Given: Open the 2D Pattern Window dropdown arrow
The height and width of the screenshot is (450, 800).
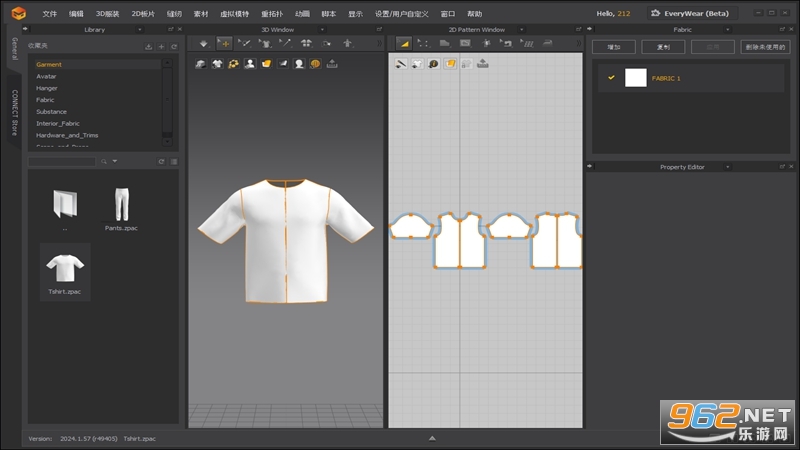Looking at the screenshot, I should coord(521,30).
